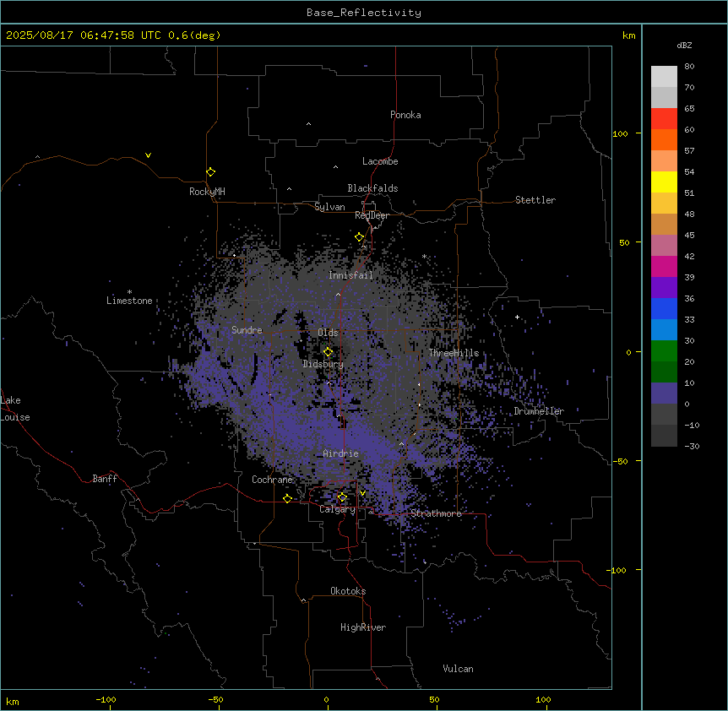Click the Okotoks label
728x711 pixels.
(x=348, y=591)
